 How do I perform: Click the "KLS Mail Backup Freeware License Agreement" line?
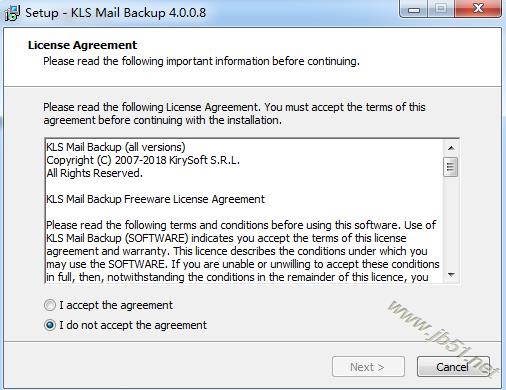(x=155, y=199)
